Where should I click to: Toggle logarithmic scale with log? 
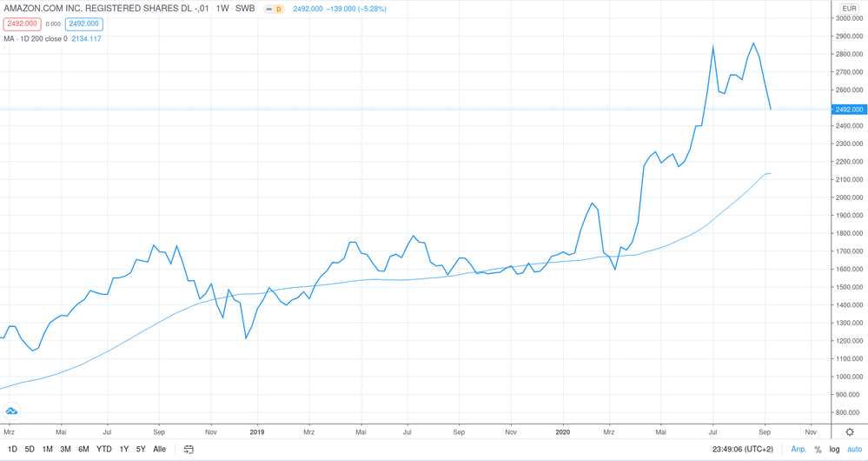(834, 449)
